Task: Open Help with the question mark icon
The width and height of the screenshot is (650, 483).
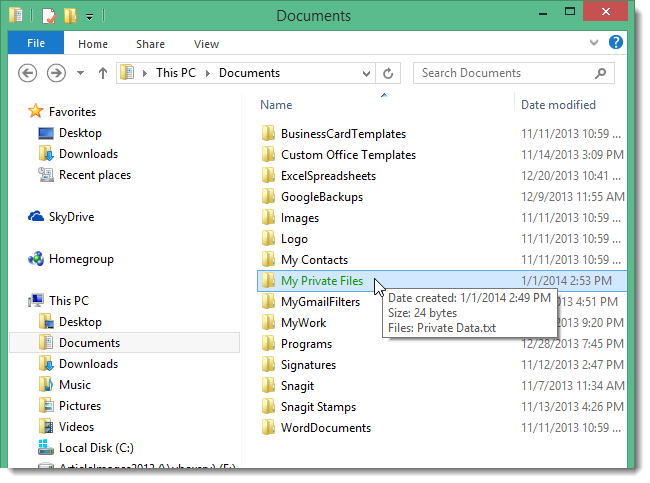Action: click(616, 42)
